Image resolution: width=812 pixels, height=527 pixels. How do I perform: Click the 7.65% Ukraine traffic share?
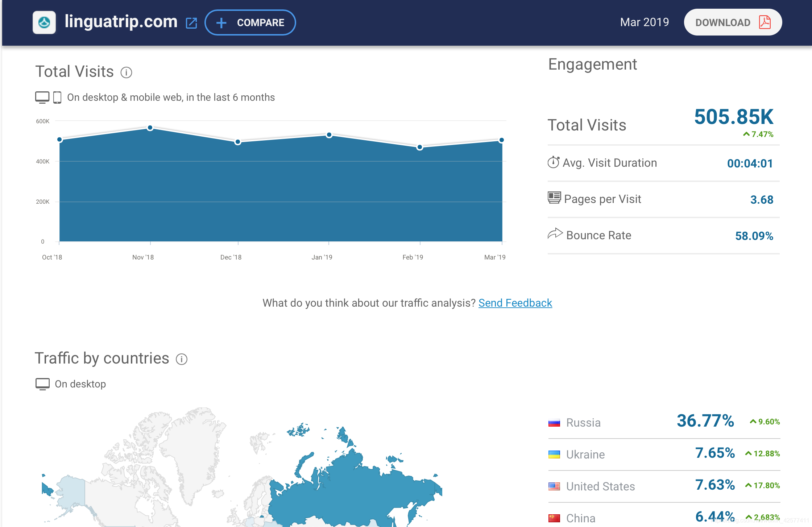715,453
